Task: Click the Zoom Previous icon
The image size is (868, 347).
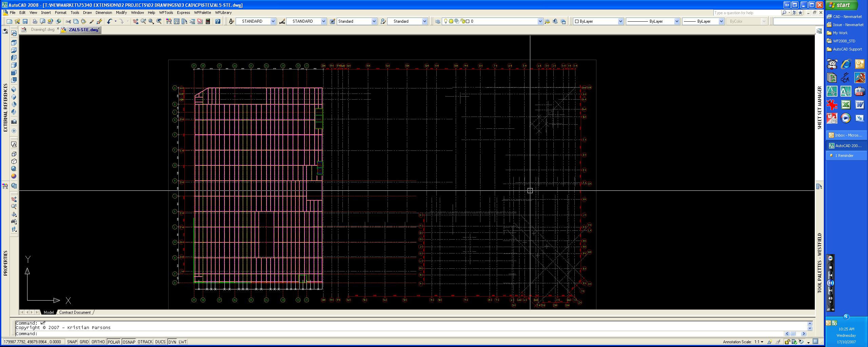Action: point(159,21)
